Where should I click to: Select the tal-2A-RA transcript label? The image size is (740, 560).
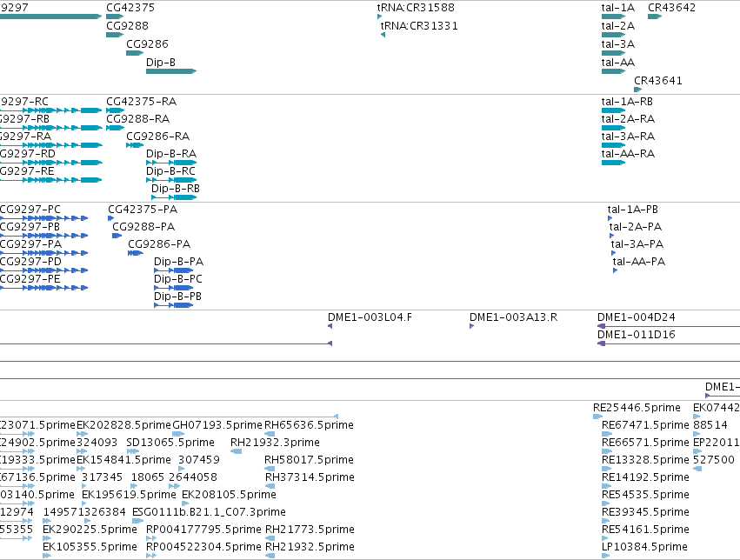(628, 119)
